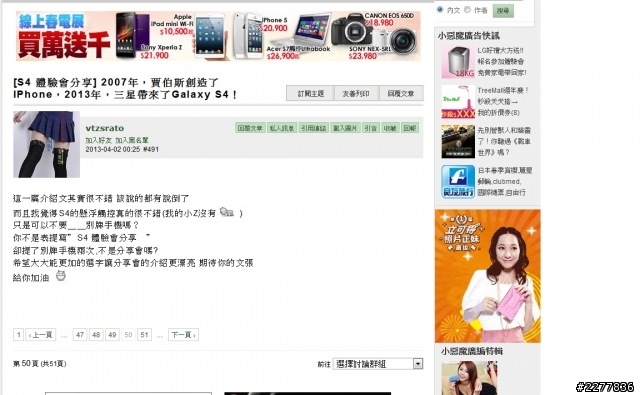Viewport: 640px width, 395px height.
Task: Click the 加入黑名單 link
Action: pos(131,140)
